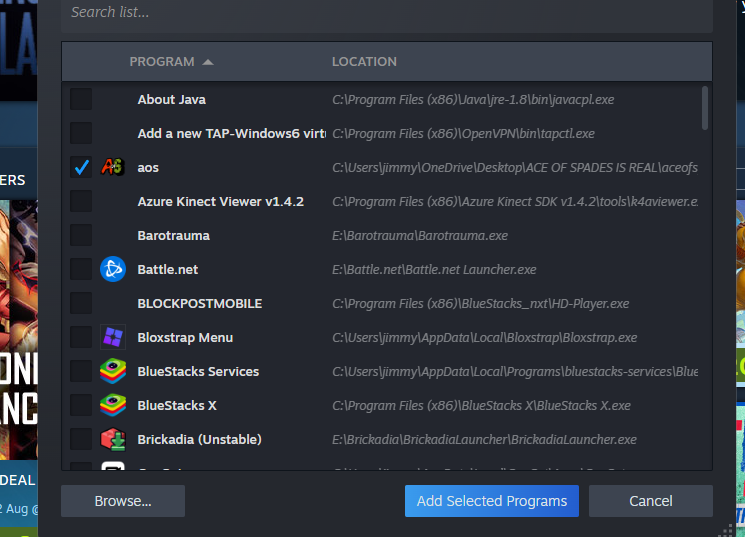Enable the About Java checkbox

[81, 99]
